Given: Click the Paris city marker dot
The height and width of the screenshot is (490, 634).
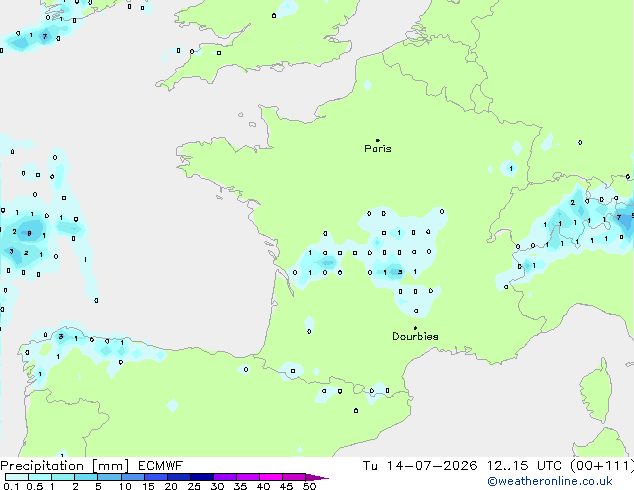Looking at the screenshot, I should click(378, 140).
